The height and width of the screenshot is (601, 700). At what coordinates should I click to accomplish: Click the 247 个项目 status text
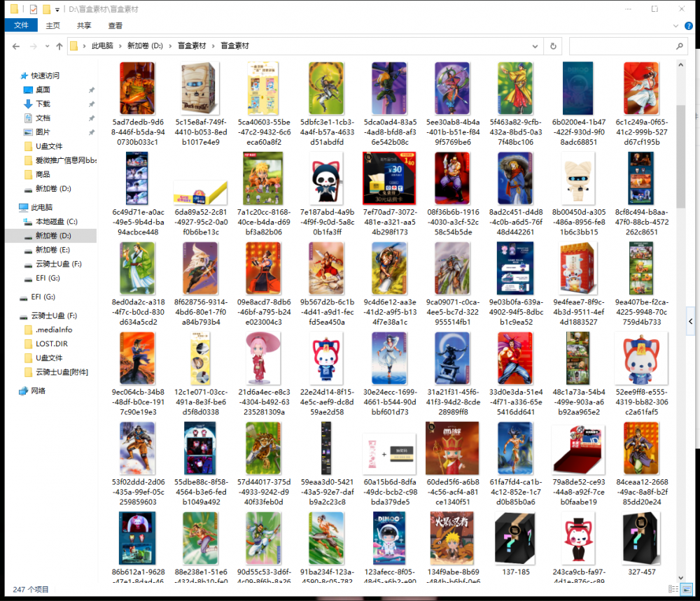30,589
